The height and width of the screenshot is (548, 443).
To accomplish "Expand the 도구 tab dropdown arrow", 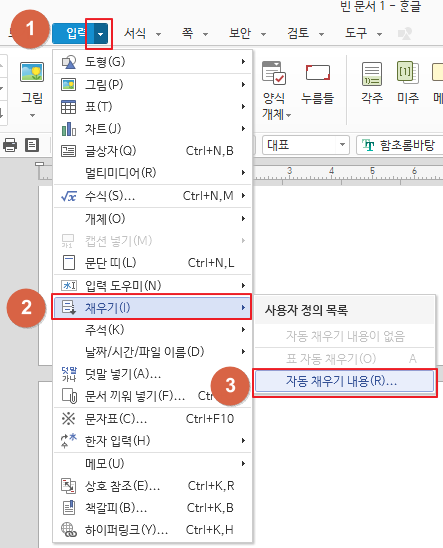I will 379,34.
